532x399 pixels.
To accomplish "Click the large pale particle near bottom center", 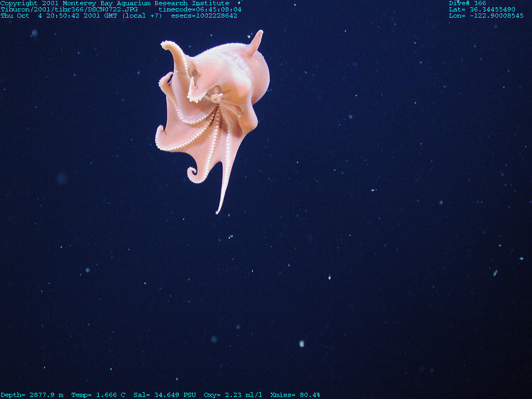I will point(301,343).
